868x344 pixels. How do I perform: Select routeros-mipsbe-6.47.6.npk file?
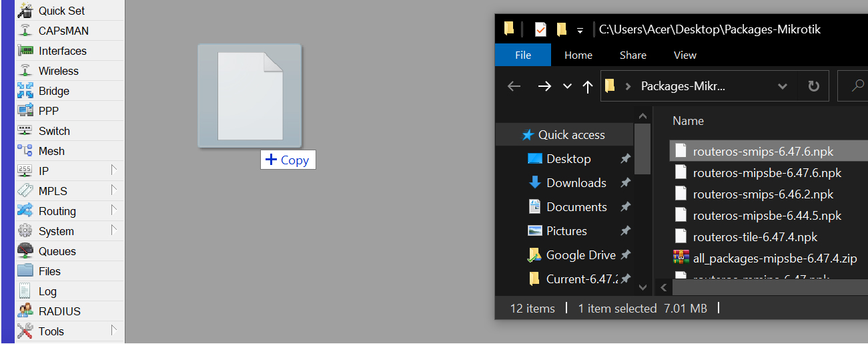tap(767, 173)
